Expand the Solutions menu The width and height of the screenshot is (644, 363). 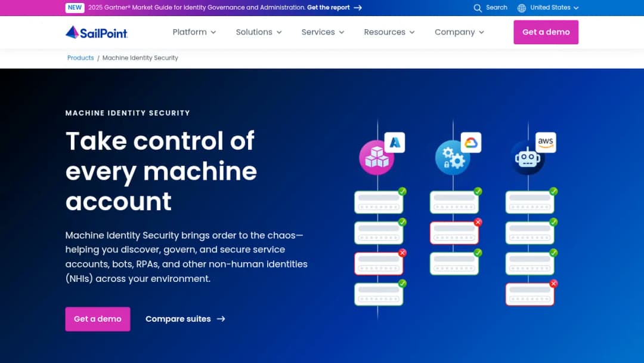[x=259, y=32]
